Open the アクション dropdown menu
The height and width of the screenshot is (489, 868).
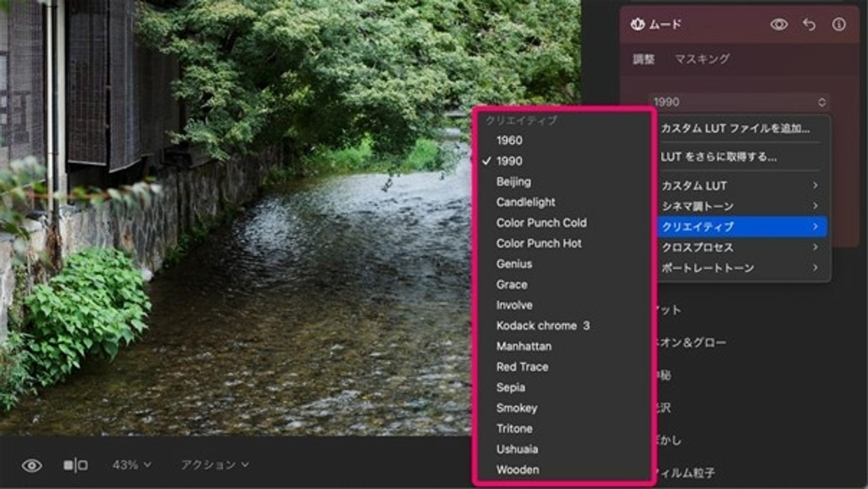click(214, 465)
